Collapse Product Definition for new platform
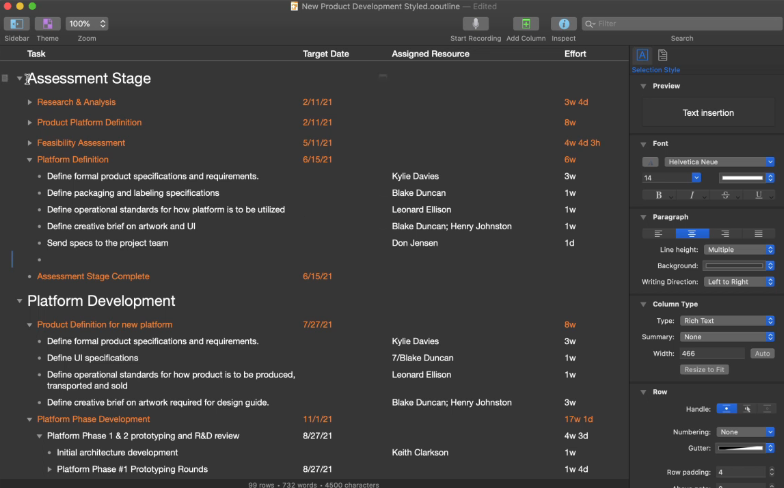784x488 pixels. (30, 325)
